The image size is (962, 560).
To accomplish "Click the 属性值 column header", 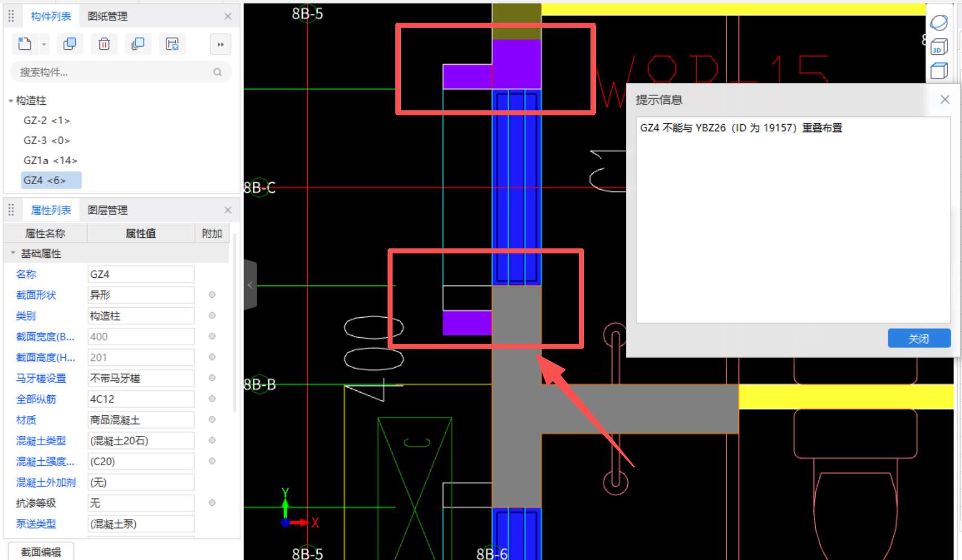I will (x=141, y=233).
